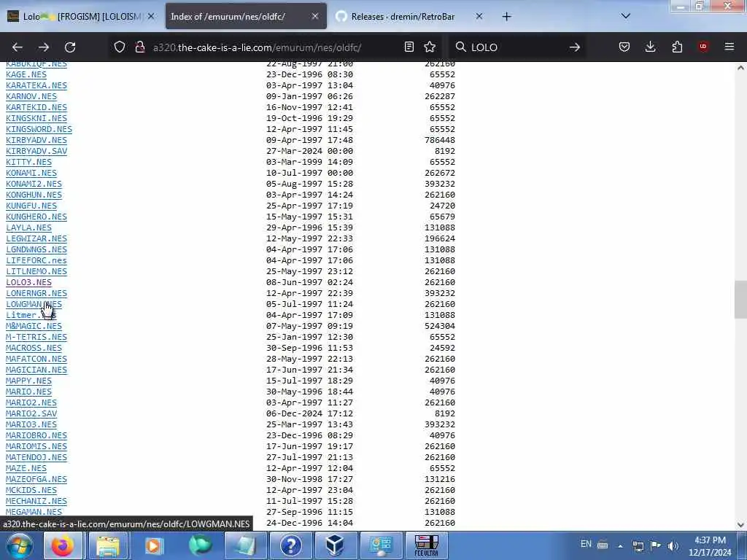Open the LONERNGR.NES link
The image size is (747, 560).
[36, 293]
